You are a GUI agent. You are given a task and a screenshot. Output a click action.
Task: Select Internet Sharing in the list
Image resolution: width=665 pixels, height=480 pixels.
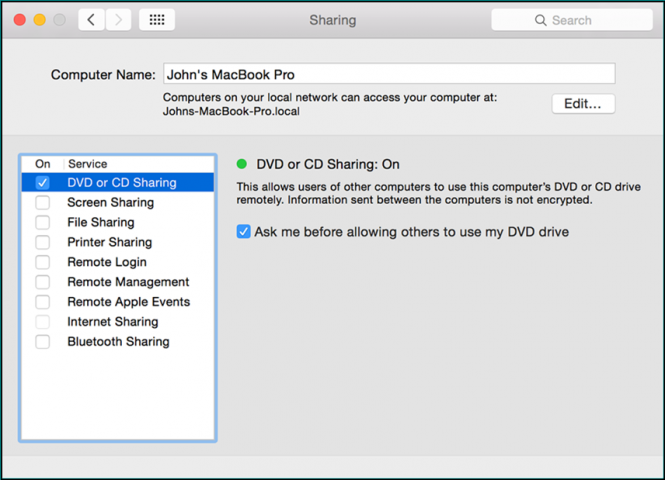113,322
